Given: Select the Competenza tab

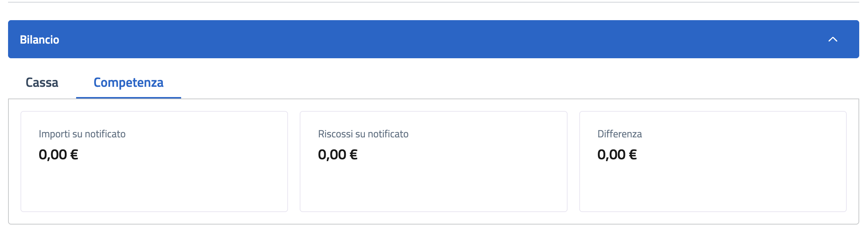Looking at the screenshot, I should [x=128, y=82].
